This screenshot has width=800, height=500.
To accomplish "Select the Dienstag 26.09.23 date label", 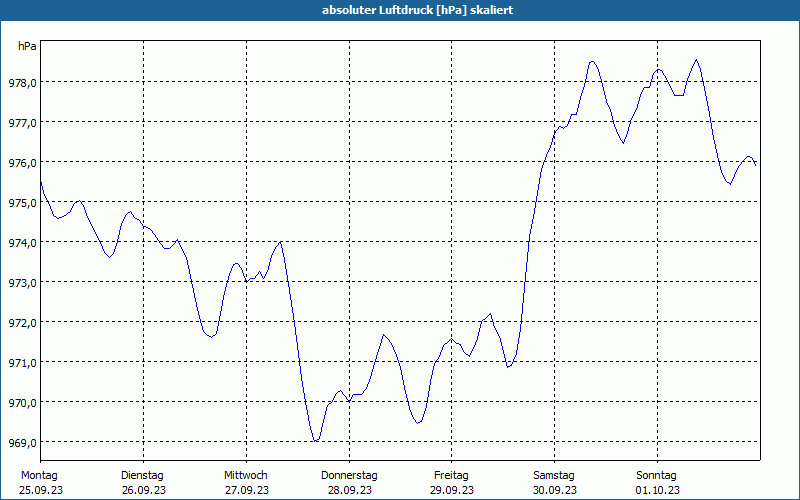I will (x=143, y=483).
